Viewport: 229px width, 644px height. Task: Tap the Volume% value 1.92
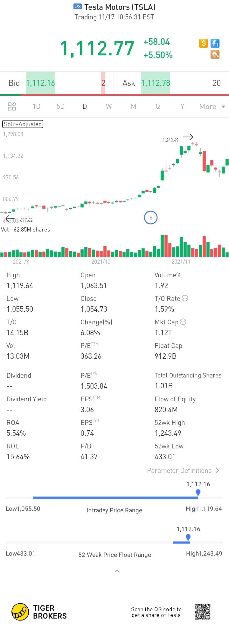pyautogui.click(x=161, y=286)
